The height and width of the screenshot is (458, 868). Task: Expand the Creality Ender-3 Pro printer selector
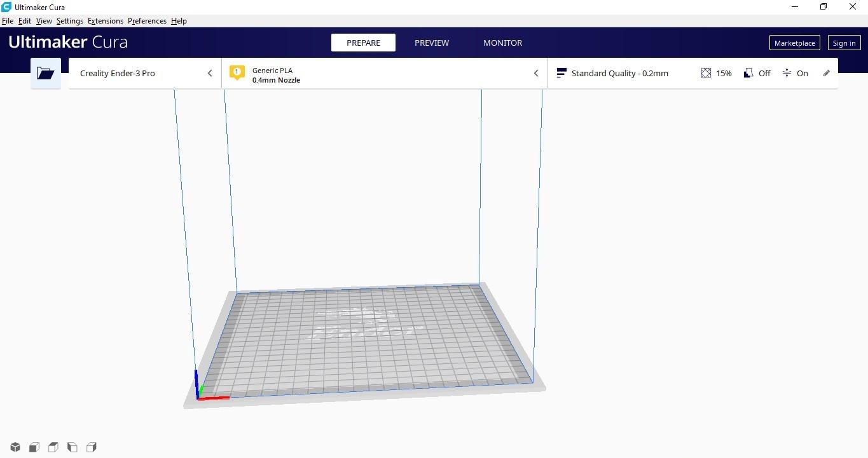145,73
